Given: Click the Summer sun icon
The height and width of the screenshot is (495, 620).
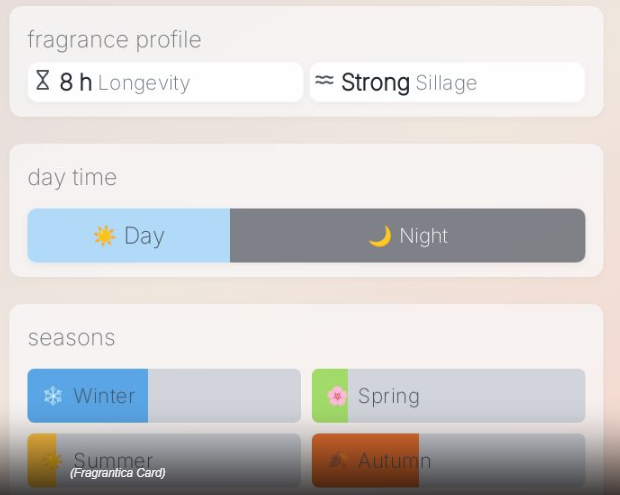Looking at the screenshot, I should coord(52,460).
